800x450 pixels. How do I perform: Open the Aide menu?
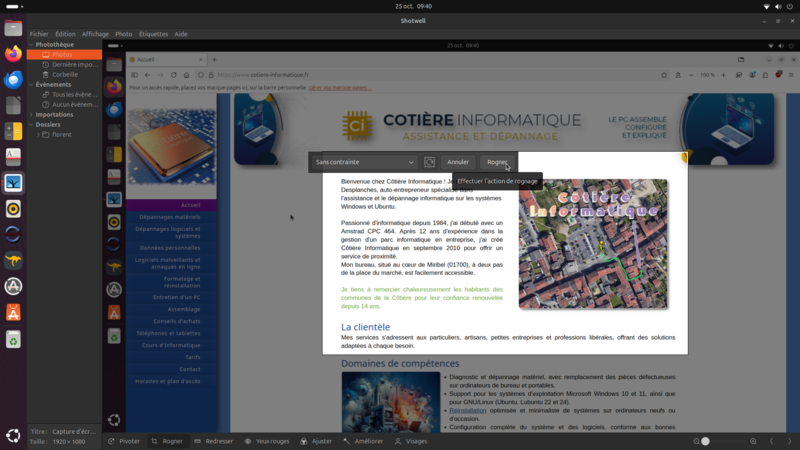coord(181,34)
